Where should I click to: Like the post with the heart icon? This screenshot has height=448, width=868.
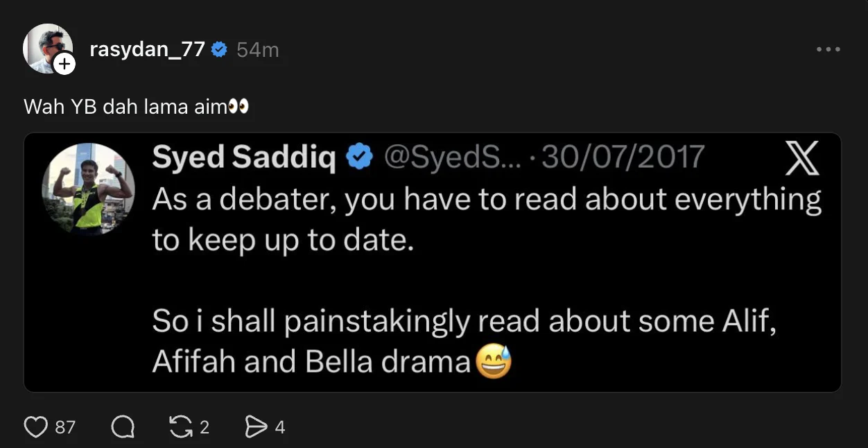pos(36,427)
